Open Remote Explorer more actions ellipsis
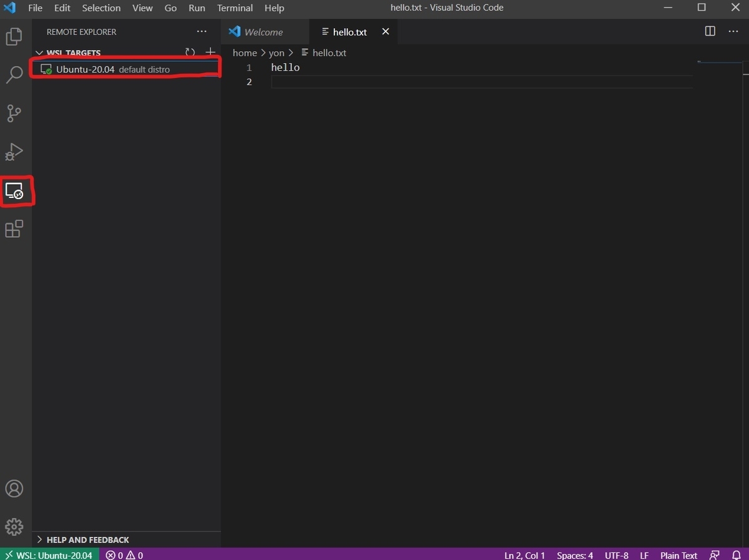Image resolution: width=749 pixels, height=560 pixels. (202, 31)
